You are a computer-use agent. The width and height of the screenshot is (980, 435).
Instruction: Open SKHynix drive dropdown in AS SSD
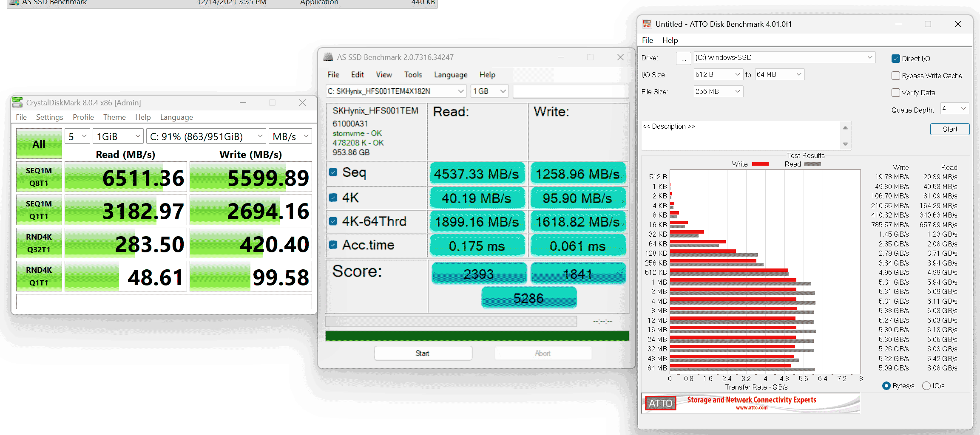[396, 91]
